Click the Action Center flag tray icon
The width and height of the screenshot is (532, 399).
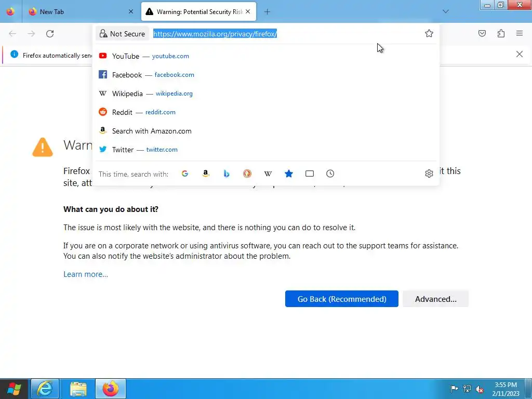tap(454, 389)
